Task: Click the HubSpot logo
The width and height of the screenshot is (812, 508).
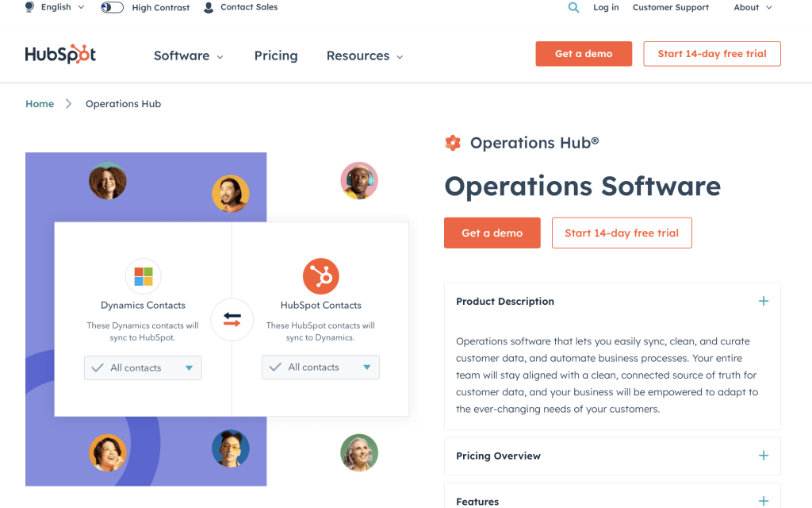Action: click(60, 54)
